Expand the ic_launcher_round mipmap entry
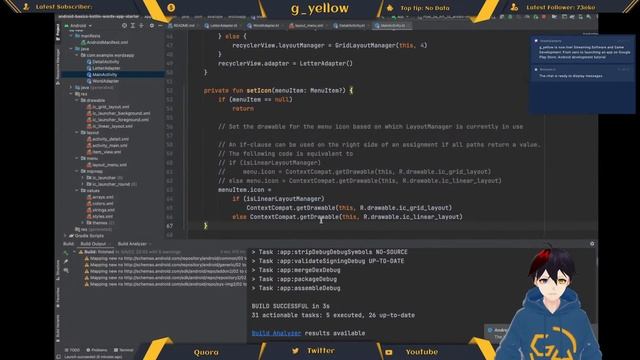Image resolution: width=640 pixels, height=360 pixels. point(83,184)
